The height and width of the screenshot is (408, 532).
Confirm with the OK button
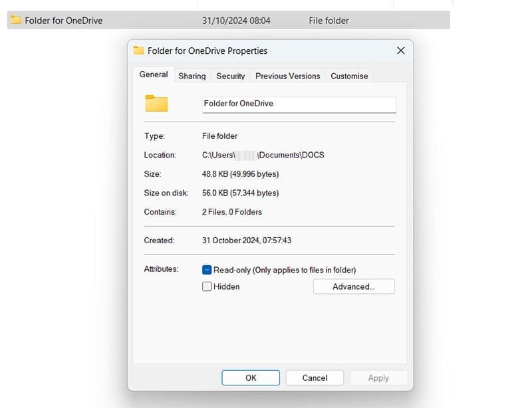(x=251, y=378)
